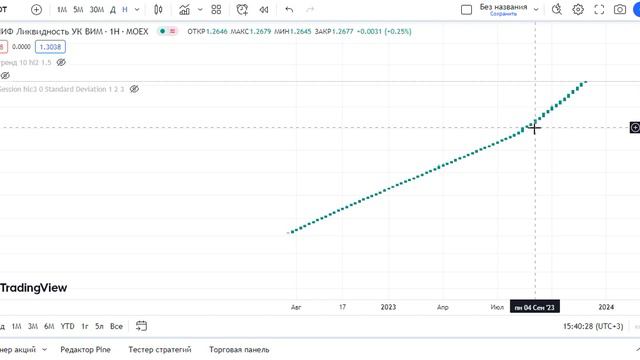640x360 pixels.
Task: Click the 0.0000 spread value in legend
Action: (21, 47)
